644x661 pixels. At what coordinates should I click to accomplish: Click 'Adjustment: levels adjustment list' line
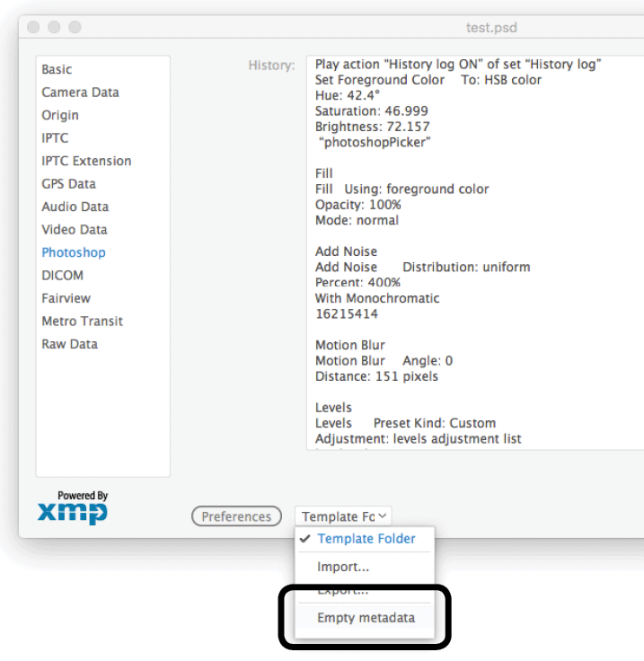pyautogui.click(x=418, y=439)
